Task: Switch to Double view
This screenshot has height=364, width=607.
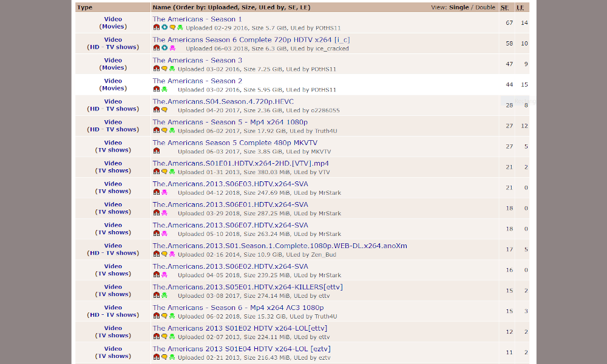Action: [485, 7]
